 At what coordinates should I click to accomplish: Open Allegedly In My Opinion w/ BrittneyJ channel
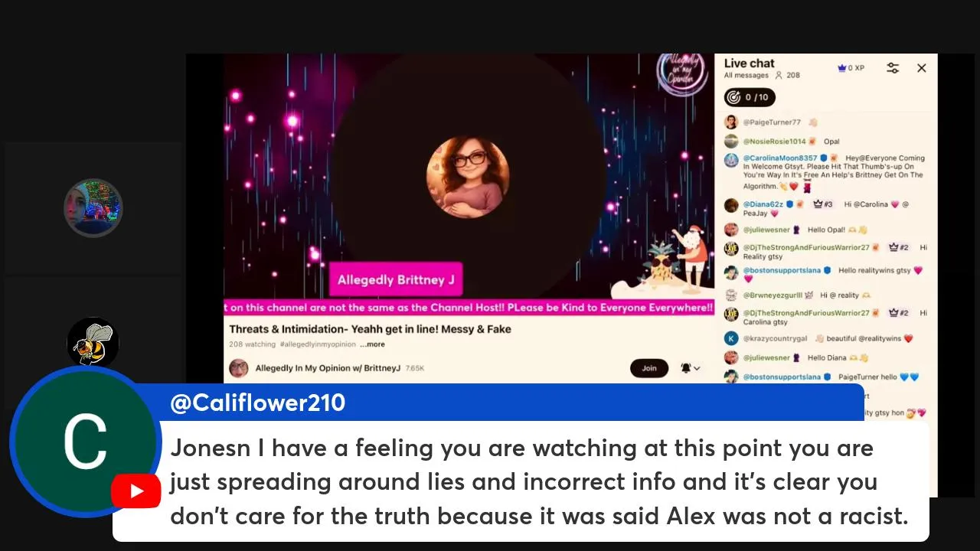point(328,368)
